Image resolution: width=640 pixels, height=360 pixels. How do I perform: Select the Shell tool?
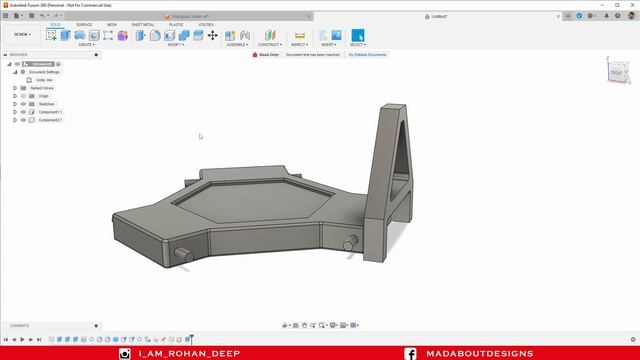click(x=169, y=36)
